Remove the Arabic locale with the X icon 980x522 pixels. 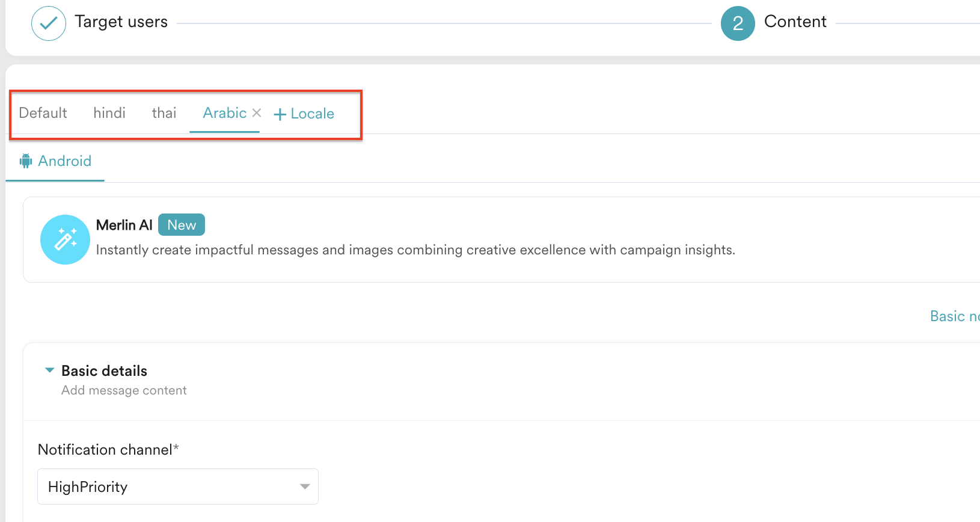[x=257, y=113]
